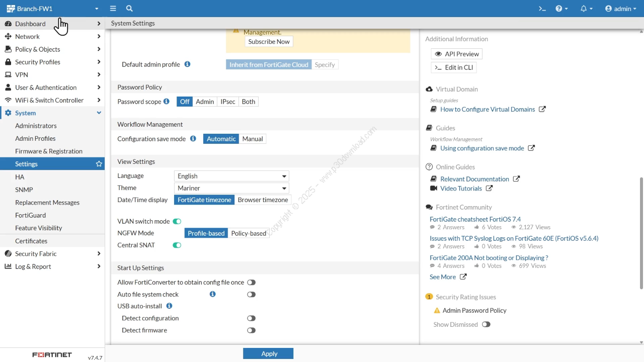Enable Detect firmware toggle

pyautogui.click(x=251, y=330)
